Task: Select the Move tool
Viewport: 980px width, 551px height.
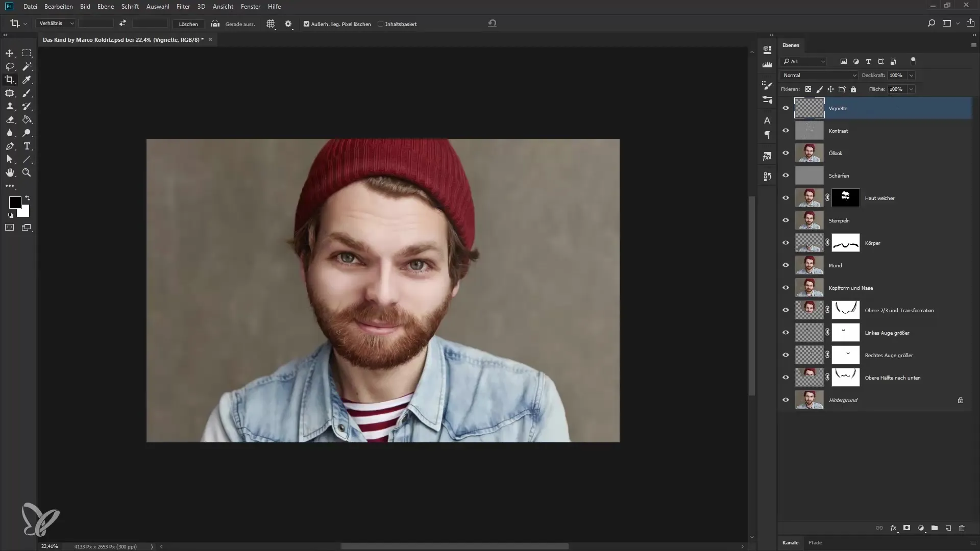Action: tap(10, 53)
